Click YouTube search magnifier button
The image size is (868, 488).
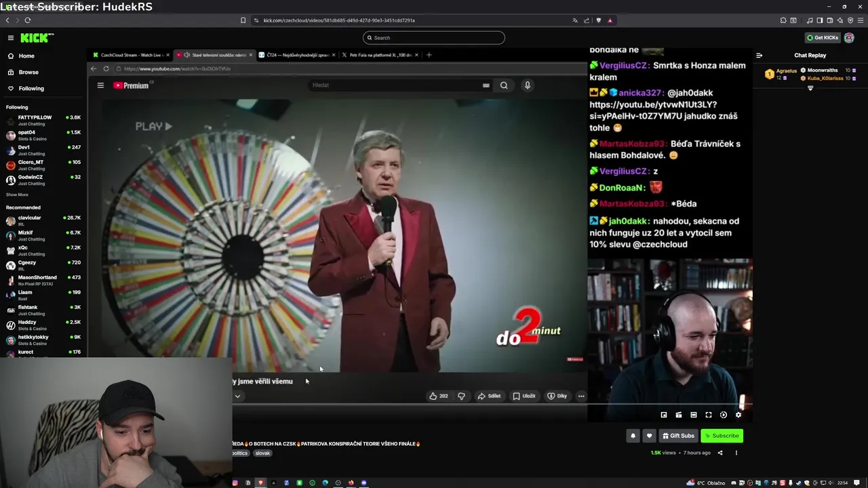(504, 85)
